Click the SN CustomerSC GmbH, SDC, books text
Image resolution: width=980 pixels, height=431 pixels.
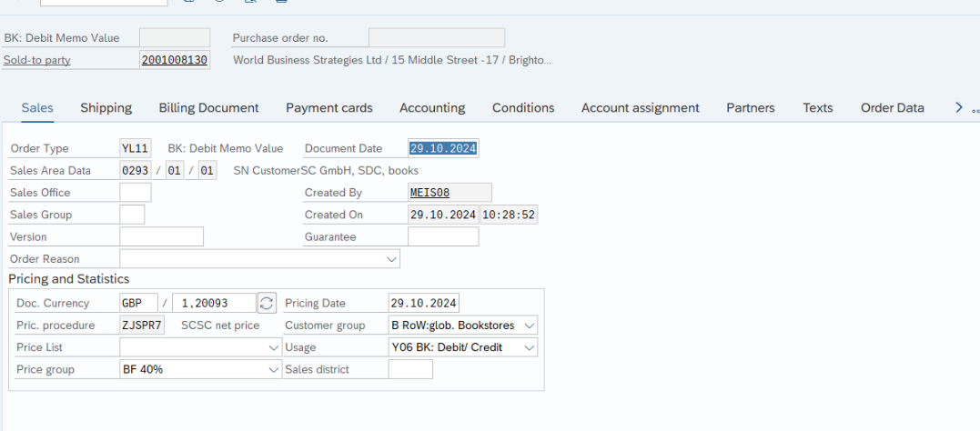pyautogui.click(x=326, y=171)
